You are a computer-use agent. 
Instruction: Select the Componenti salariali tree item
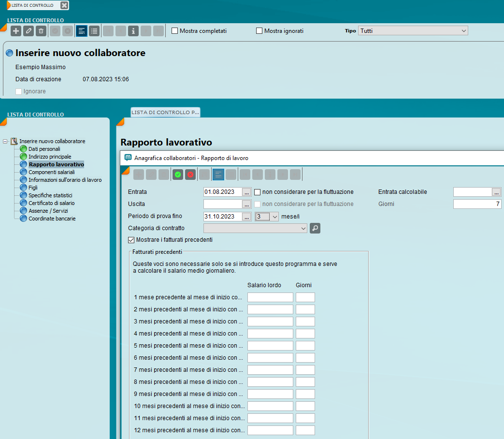pyautogui.click(x=51, y=172)
